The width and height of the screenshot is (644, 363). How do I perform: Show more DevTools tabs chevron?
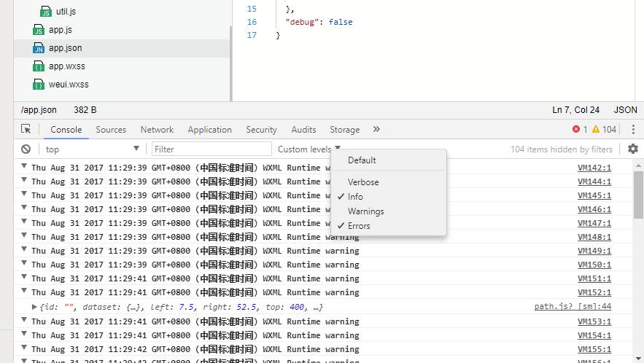tap(376, 129)
